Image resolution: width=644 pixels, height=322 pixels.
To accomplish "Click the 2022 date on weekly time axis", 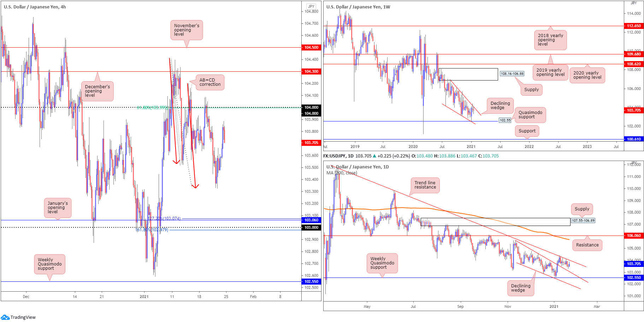I will (529, 147).
